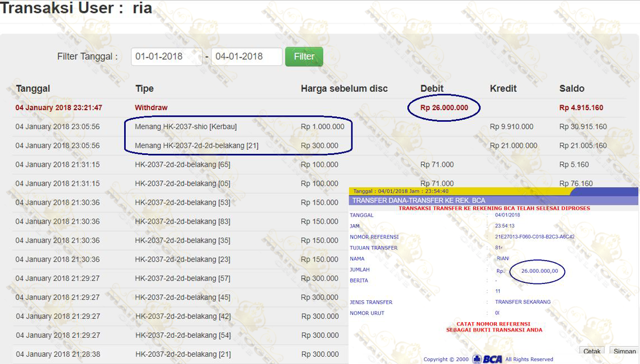Click the Kredit column header
The height and width of the screenshot is (364, 640).
click(503, 88)
